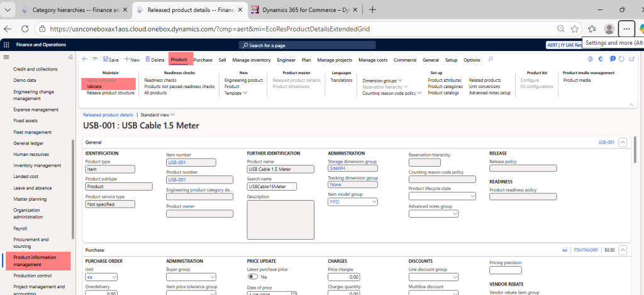
Task: Select Inventory management in navigation pane
Action: pos(37,165)
